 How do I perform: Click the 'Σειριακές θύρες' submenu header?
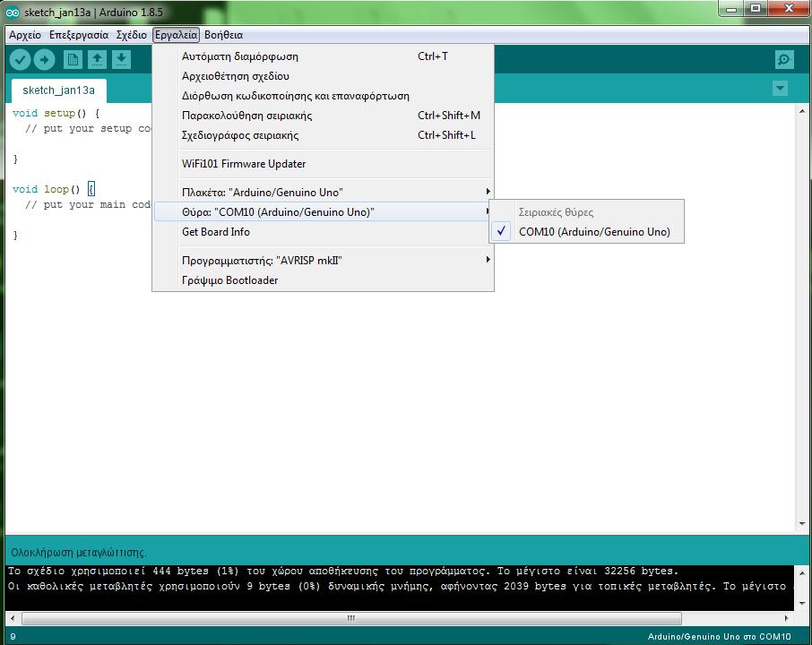(557, 212)
